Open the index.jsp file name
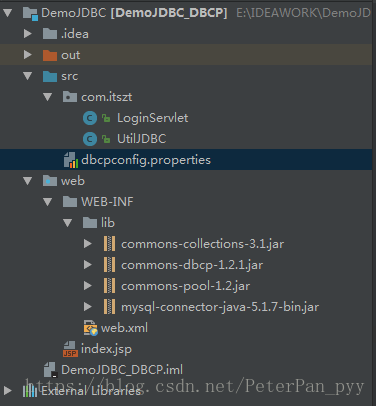This screenshot has height=406, width=376. pos(106,349)
